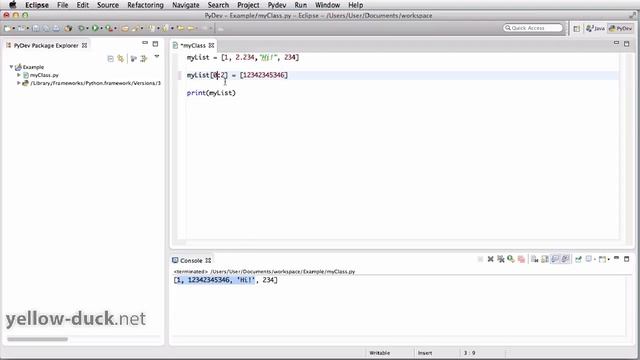Select the myClass editor tab

(193, 45)
